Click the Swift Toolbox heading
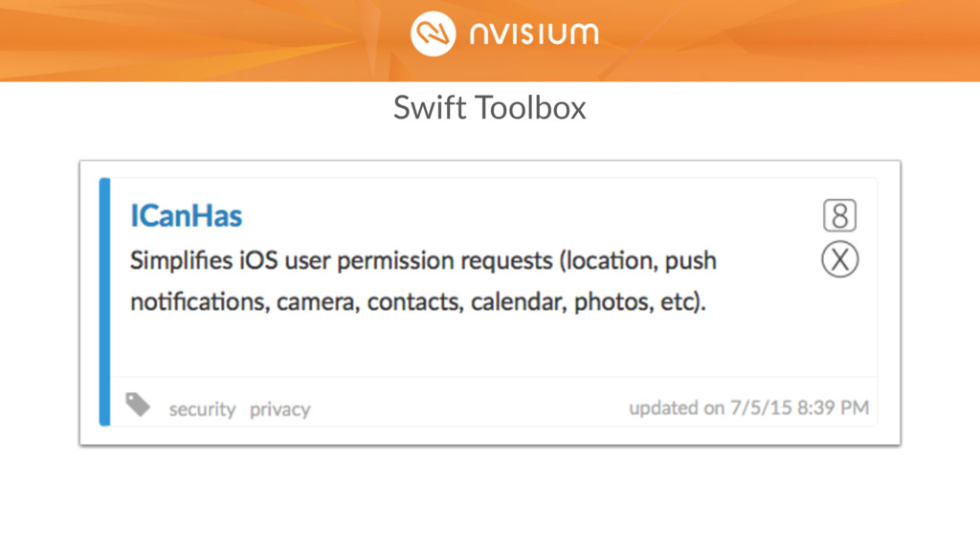980x551 pixels. point(490,107)
